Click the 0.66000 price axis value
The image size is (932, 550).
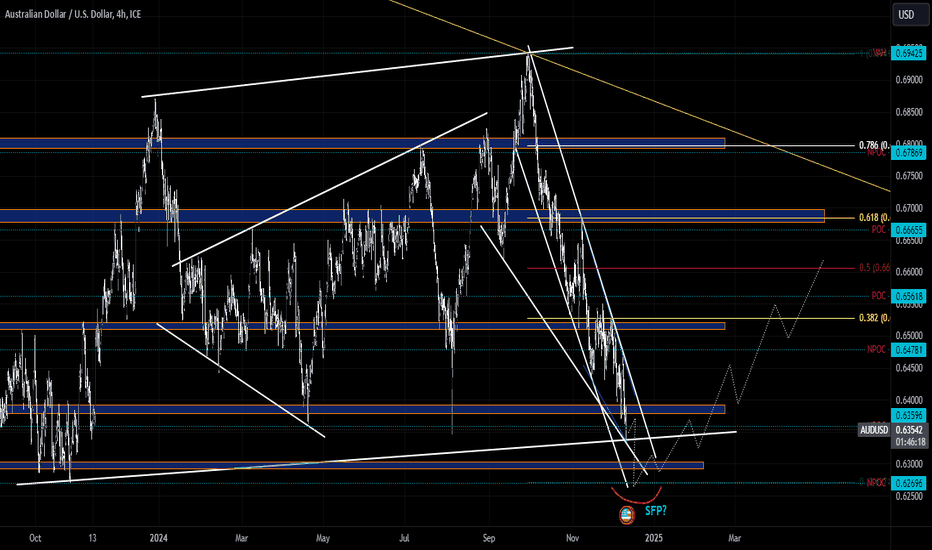pos(909,272)
